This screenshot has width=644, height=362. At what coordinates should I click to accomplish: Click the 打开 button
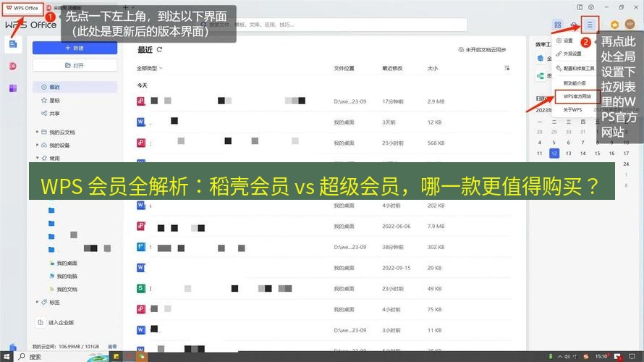[x=75, y=65]
